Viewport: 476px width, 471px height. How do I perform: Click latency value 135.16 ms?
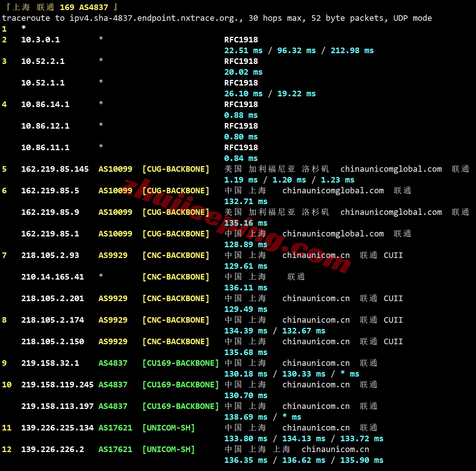(246, 223)
